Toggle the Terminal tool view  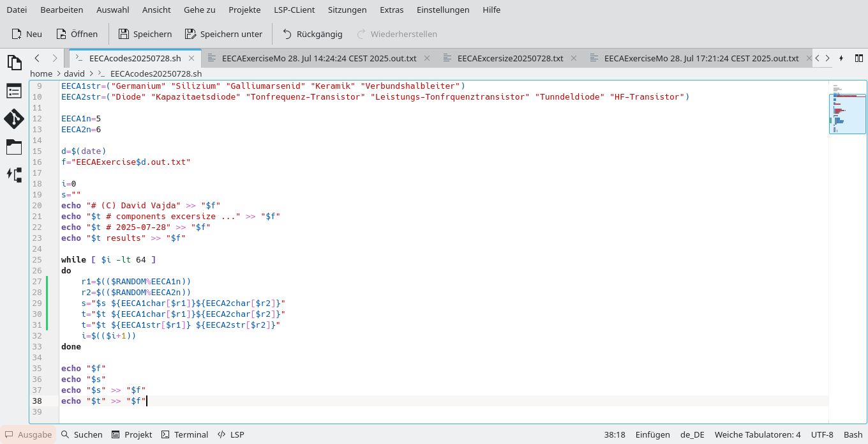click(184, 434)
